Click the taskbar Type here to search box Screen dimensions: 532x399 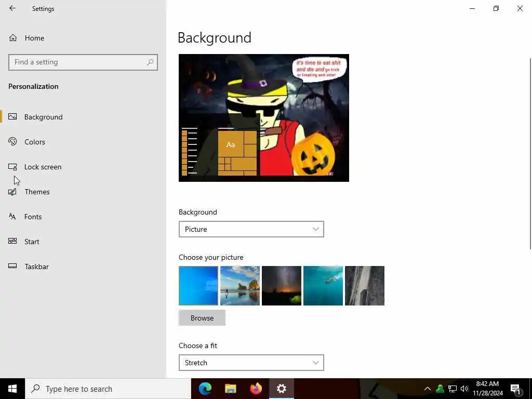pyautogui.click(x=108, y=389)
